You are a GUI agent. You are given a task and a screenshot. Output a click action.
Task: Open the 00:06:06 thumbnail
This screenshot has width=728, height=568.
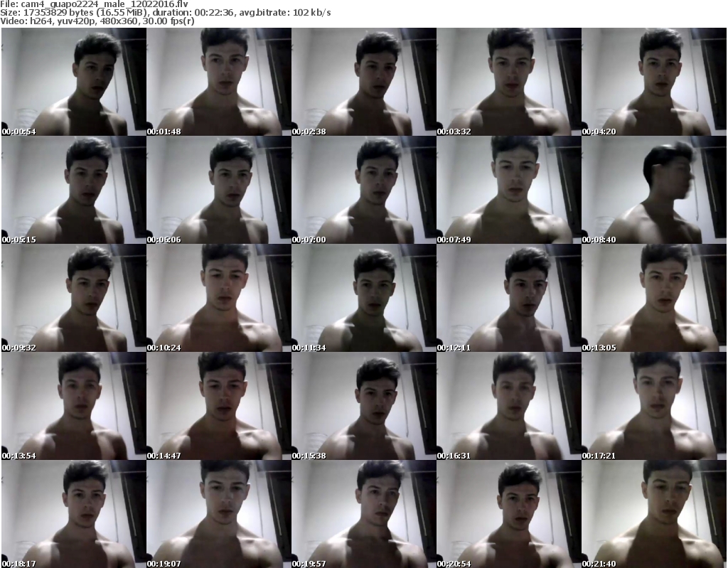[x=219, y=190]
